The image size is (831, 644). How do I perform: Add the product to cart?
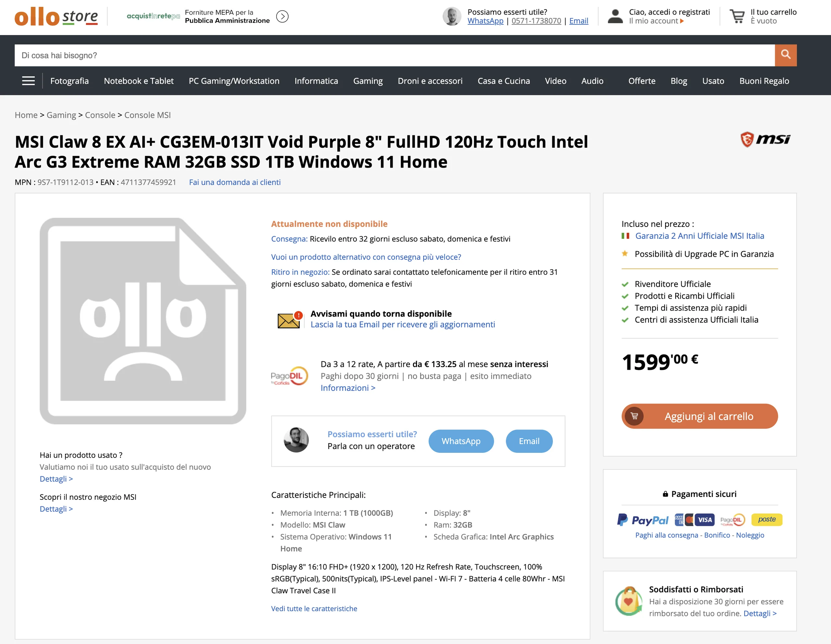tap(699, 416)
